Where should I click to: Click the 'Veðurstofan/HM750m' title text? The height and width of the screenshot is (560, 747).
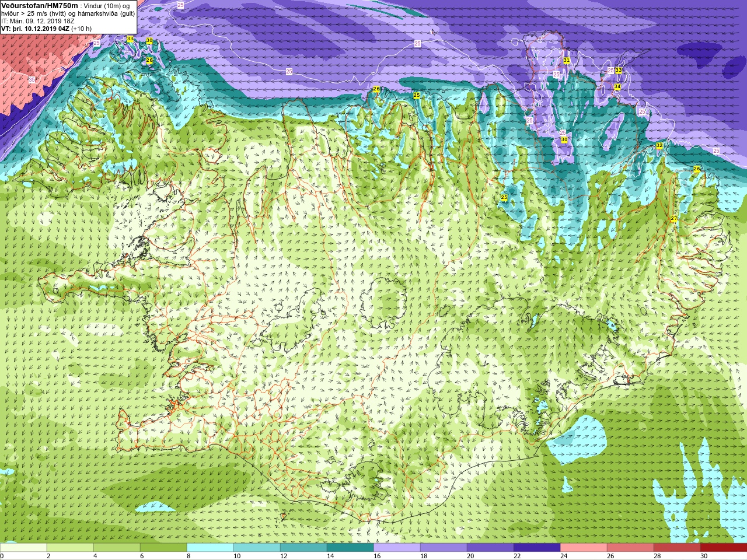(x=40, y=5)
